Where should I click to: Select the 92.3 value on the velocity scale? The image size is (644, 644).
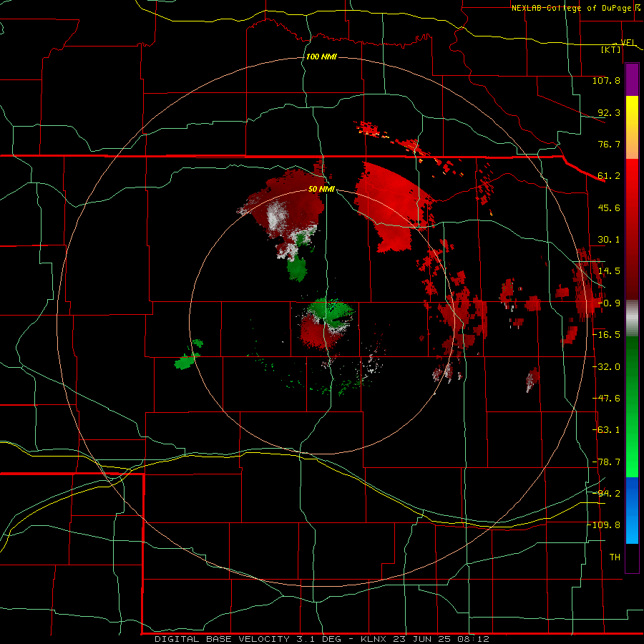click(x=609, y=112)
